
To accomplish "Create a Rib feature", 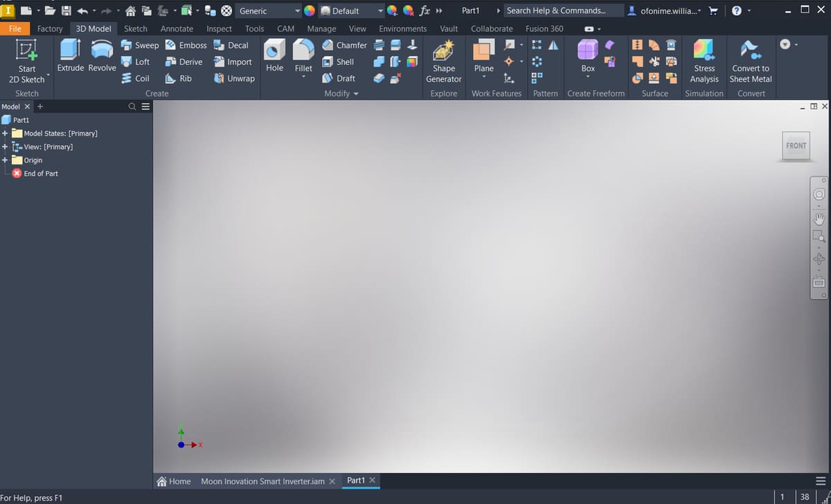I will pos(178,78).
